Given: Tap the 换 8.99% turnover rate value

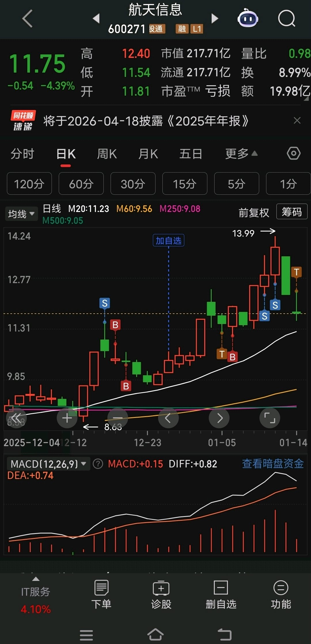Looking at the screenshot, I should point(276,72).
